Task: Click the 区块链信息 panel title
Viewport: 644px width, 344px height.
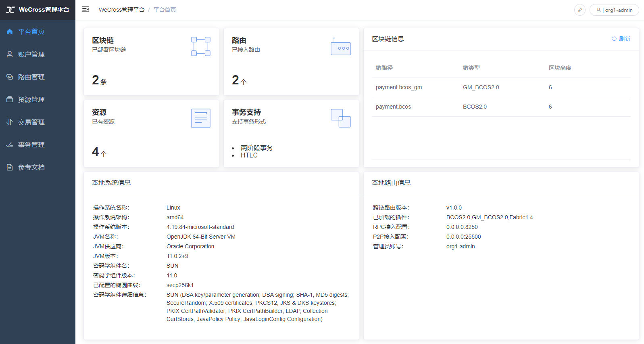Action: click(388, 39)
